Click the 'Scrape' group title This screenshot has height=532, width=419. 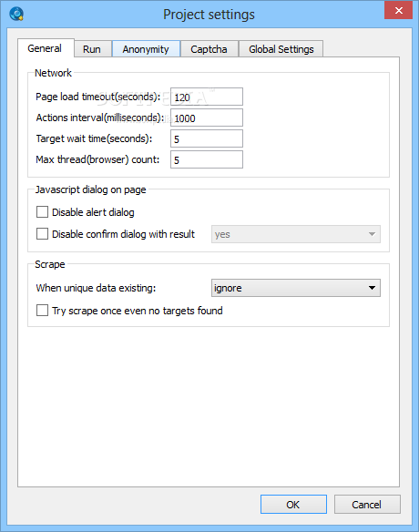[x=50, y=264]
